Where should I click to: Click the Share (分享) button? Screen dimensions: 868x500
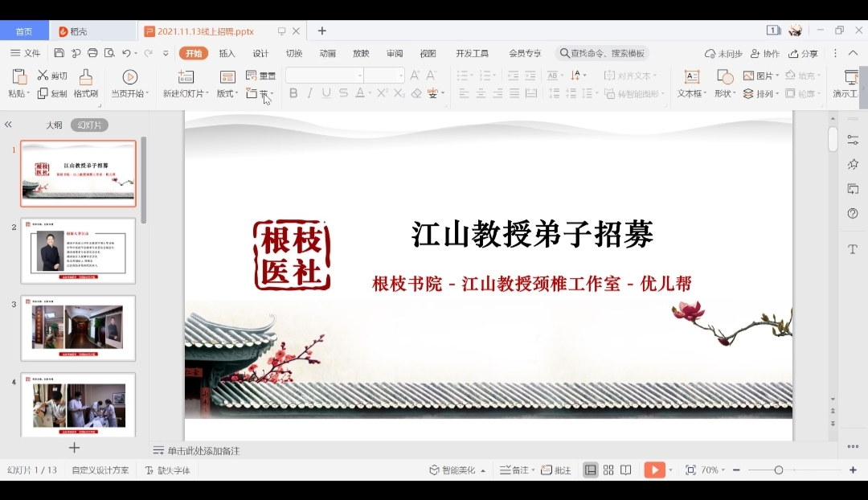(803, 53)
